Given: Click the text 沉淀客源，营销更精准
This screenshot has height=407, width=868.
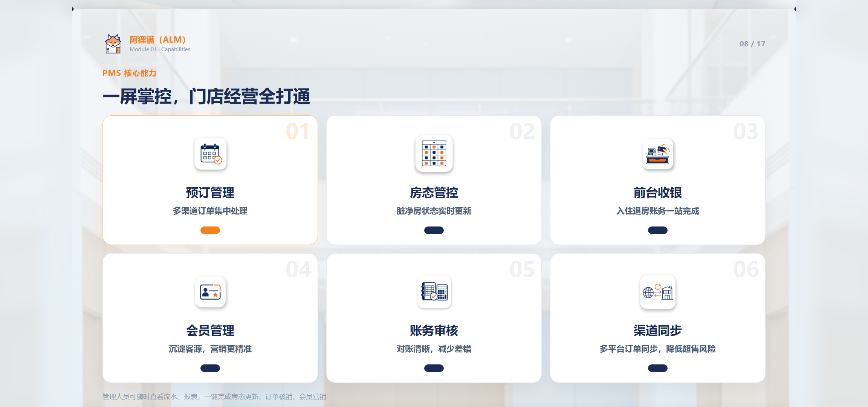Looking at the screenshot, I should click(210, 349).
